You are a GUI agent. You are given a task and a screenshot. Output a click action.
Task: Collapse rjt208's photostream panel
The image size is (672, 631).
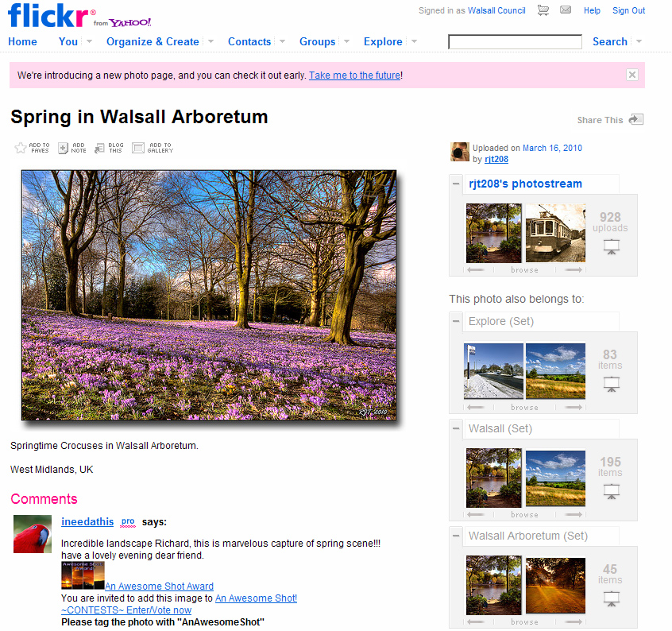tap(456, 184)
